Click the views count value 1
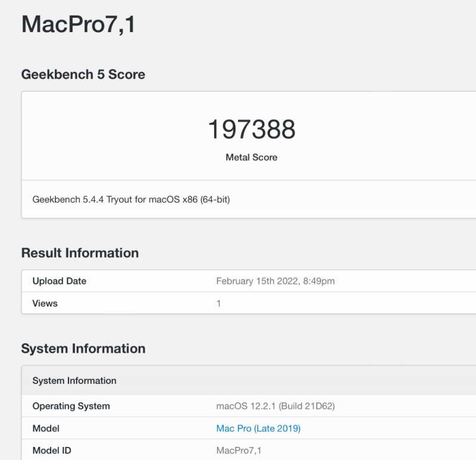 click(218, 303)
